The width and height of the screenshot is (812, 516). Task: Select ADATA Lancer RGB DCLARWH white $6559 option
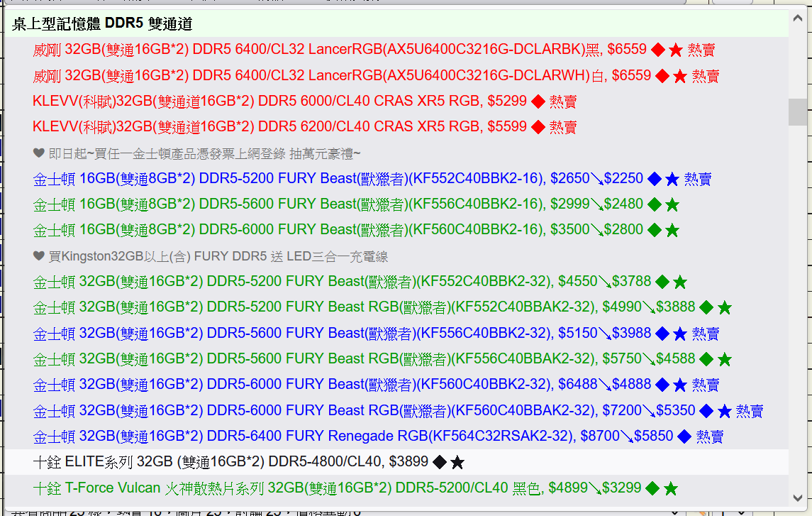coord(396,76)
